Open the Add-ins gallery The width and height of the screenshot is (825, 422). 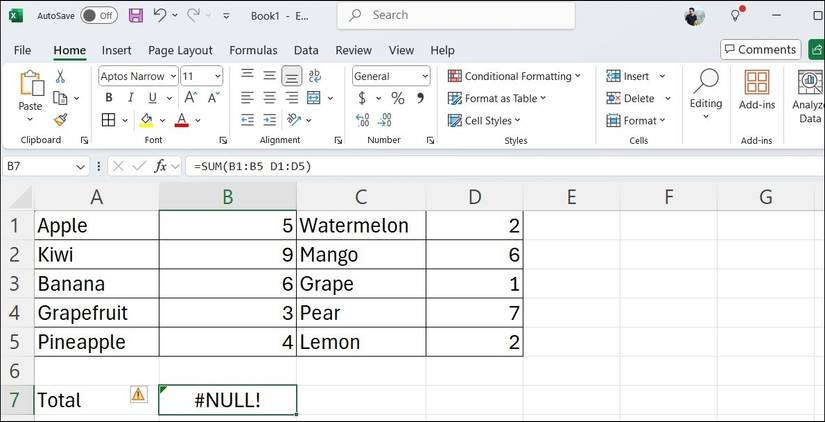click(757, 89)
